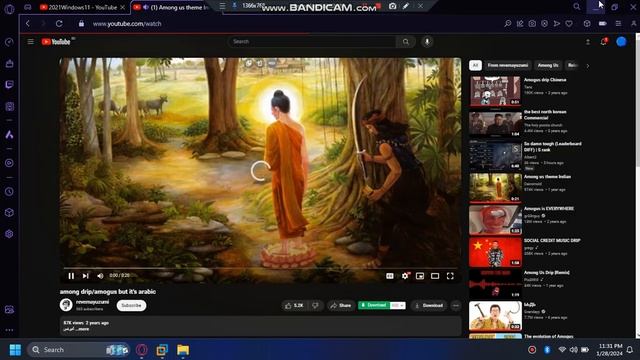Open the player settings gear

[405, 276]
